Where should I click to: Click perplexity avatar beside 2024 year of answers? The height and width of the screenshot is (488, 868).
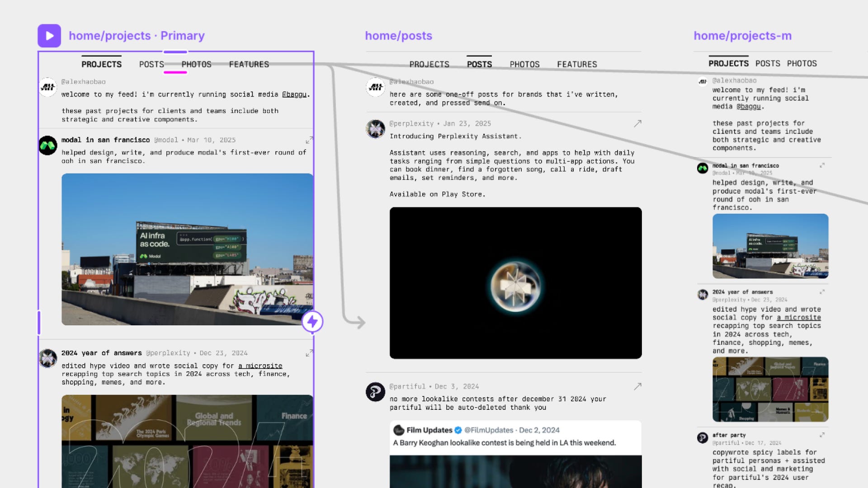48,358
